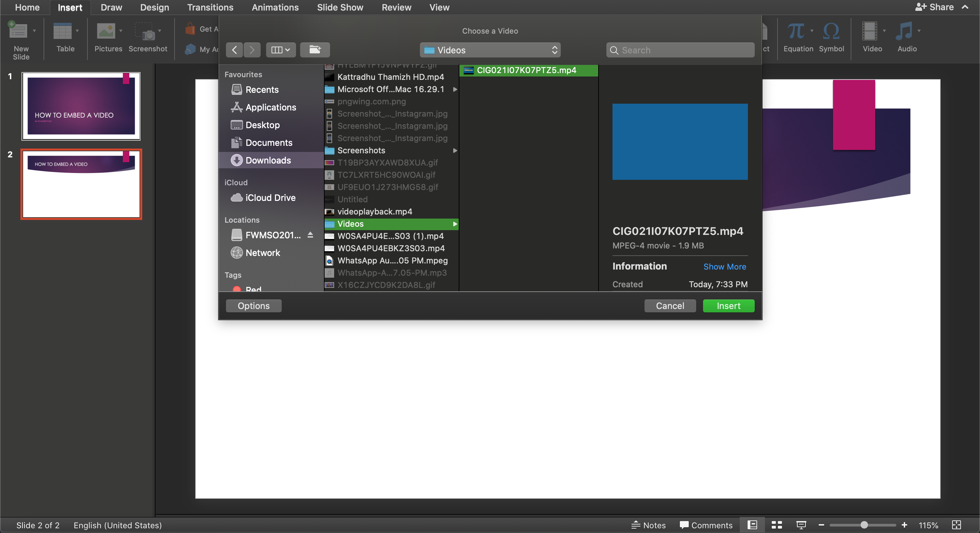Click the Search field in dialog
This screenshot has height=533, width=980.
click(x=680, y=50)
